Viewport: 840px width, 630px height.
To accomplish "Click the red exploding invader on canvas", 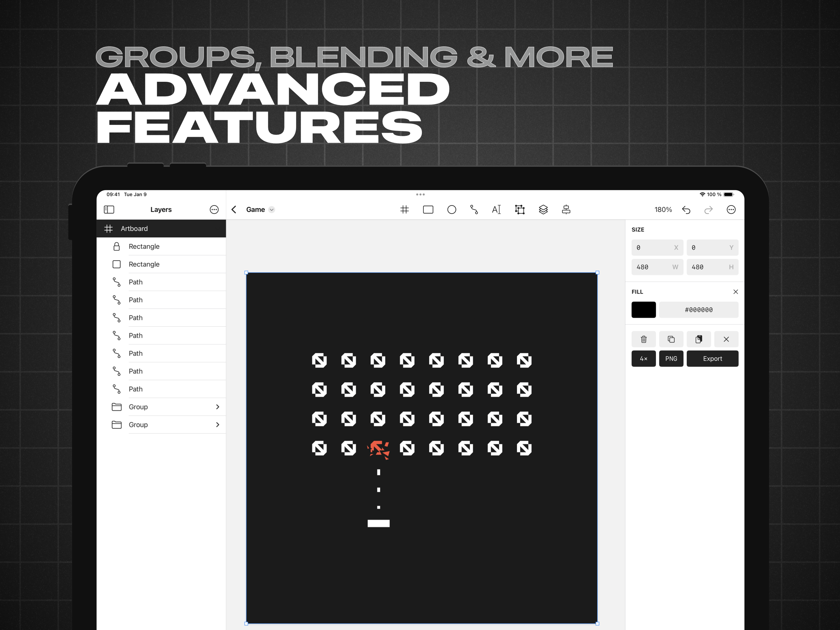I will (x=378, y=450).
